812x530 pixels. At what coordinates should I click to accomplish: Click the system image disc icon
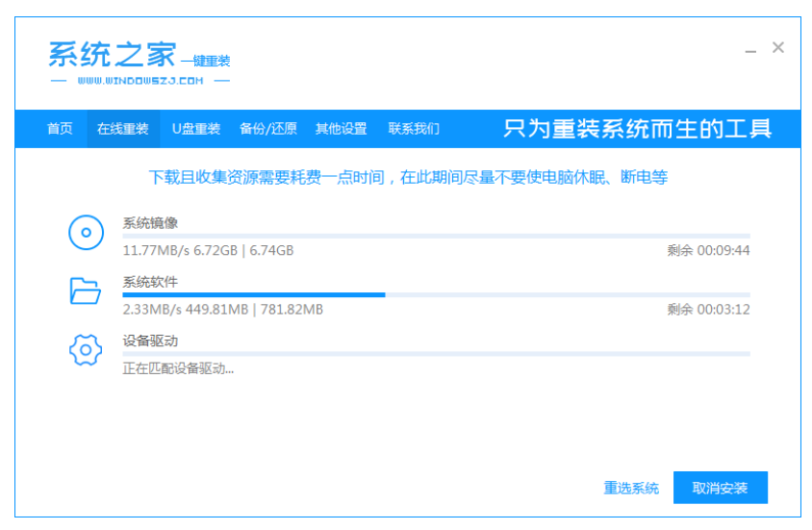[86, 232]
